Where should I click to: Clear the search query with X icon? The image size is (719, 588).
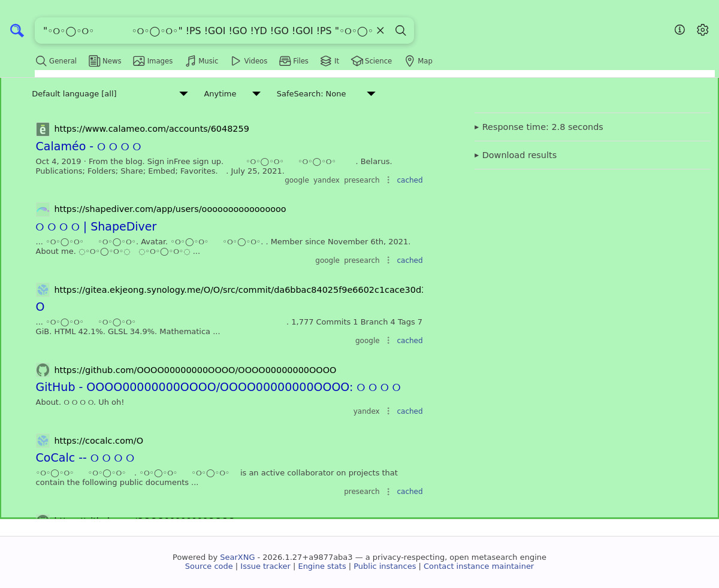pyautogui.click(x=380, y=31)
